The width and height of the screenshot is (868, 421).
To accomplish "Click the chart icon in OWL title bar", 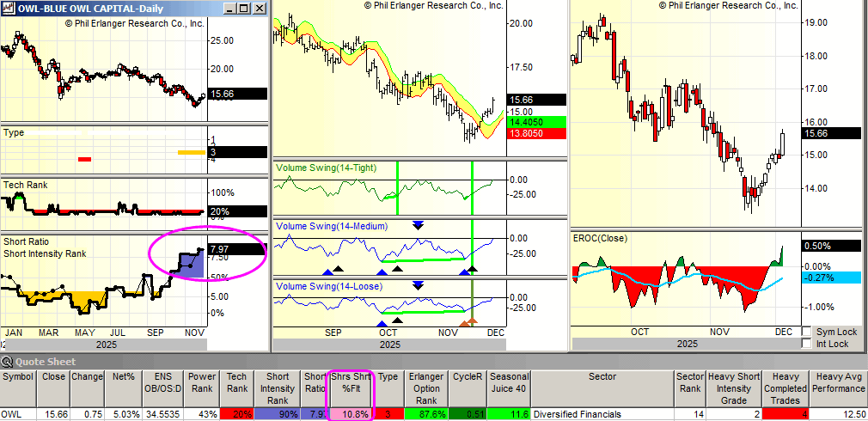I will click(x=8, y=8).
